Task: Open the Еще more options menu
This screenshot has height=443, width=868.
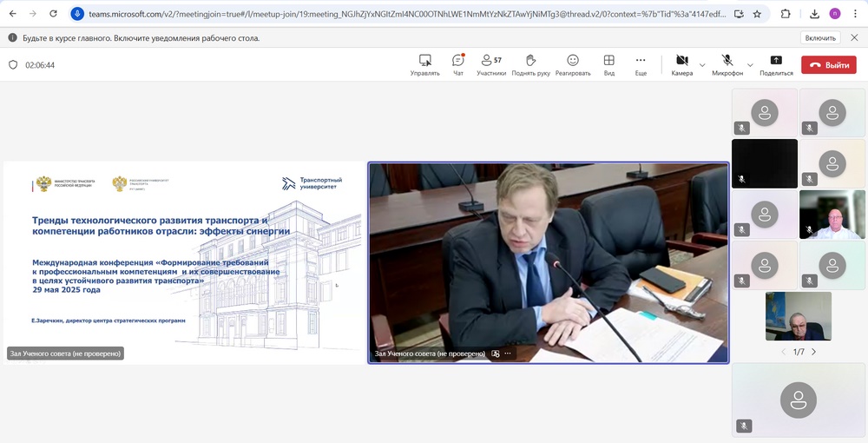Action: tap(641, 65)
